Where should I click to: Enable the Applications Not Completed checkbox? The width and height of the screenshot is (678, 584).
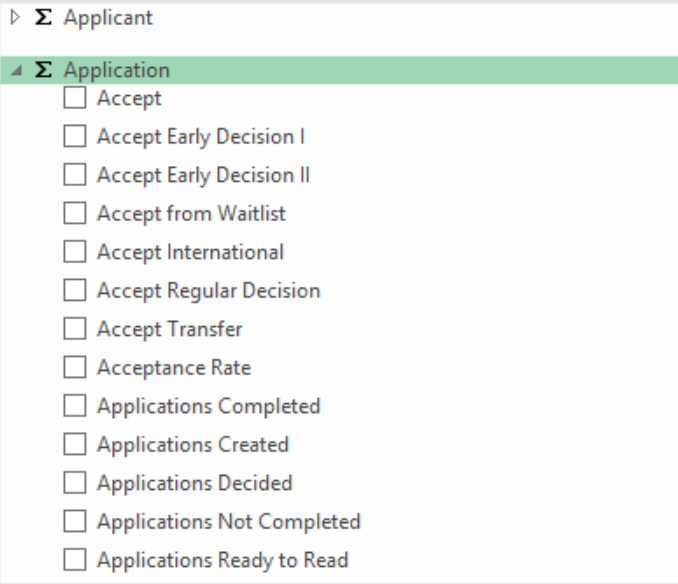point(75,521)
